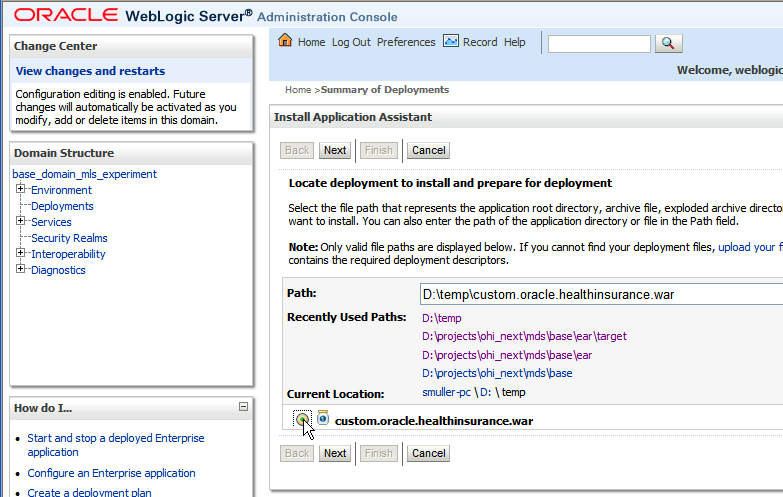The height and width of the screenshot is (497, 783).
Task: Click the Home house icon in toolbar
Action: (x=285, y=40)
